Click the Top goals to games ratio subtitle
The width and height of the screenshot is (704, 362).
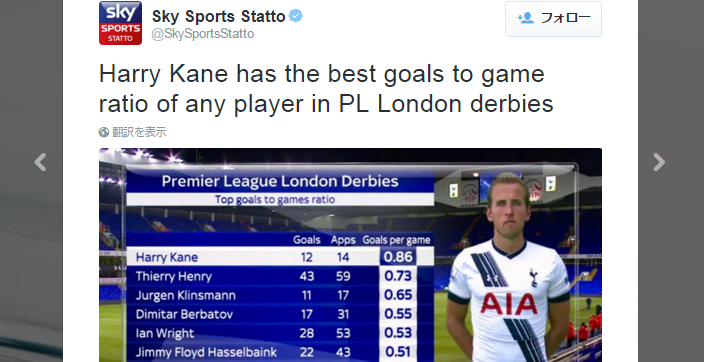pos(275,199)
